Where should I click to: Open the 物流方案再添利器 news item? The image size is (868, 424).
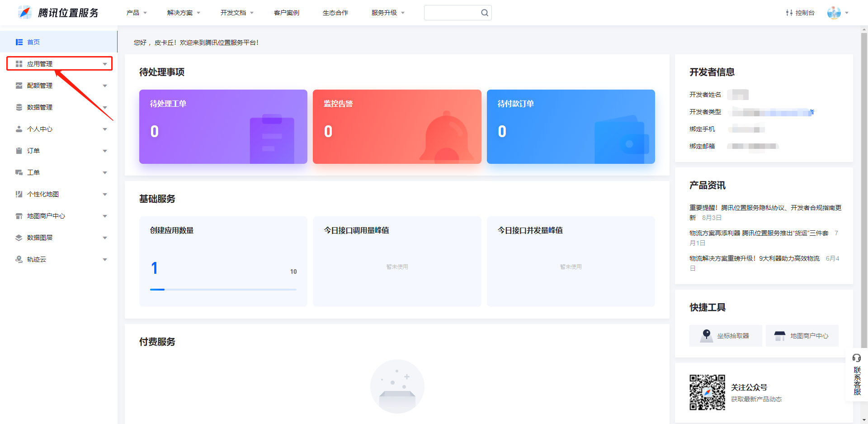[x=763, y=238]
